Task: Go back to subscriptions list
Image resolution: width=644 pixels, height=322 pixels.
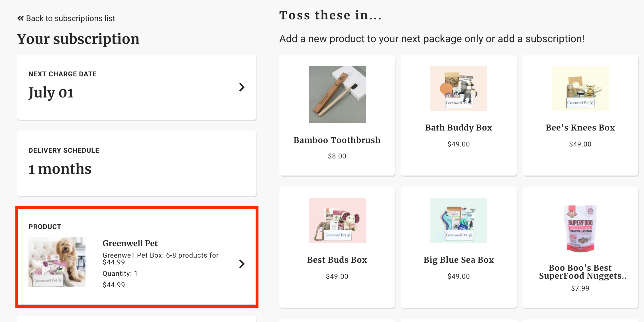Action: point(70,19)
